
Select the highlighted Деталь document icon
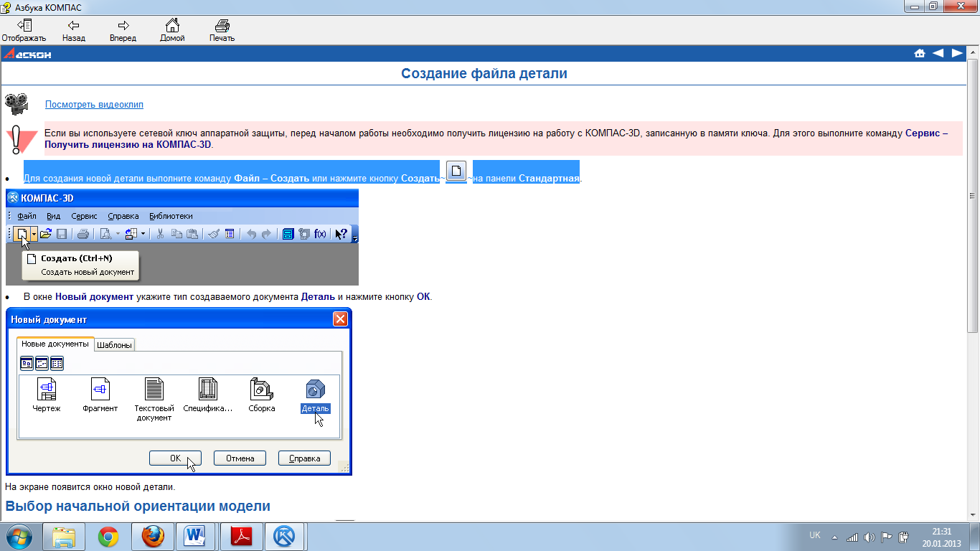click(316, 396)
